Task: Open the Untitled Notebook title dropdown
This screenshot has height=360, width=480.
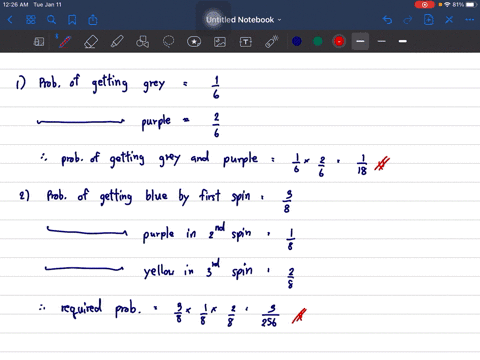Action: 244,20
